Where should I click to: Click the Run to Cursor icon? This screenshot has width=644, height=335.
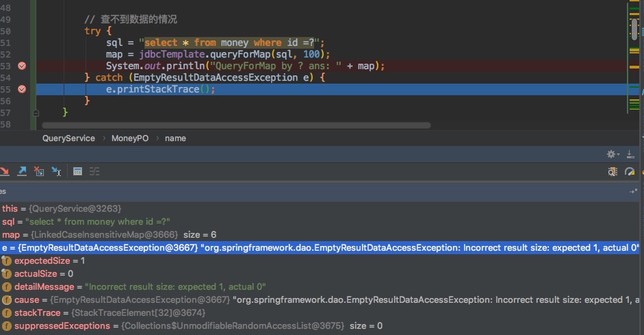[x=56, y=171]
